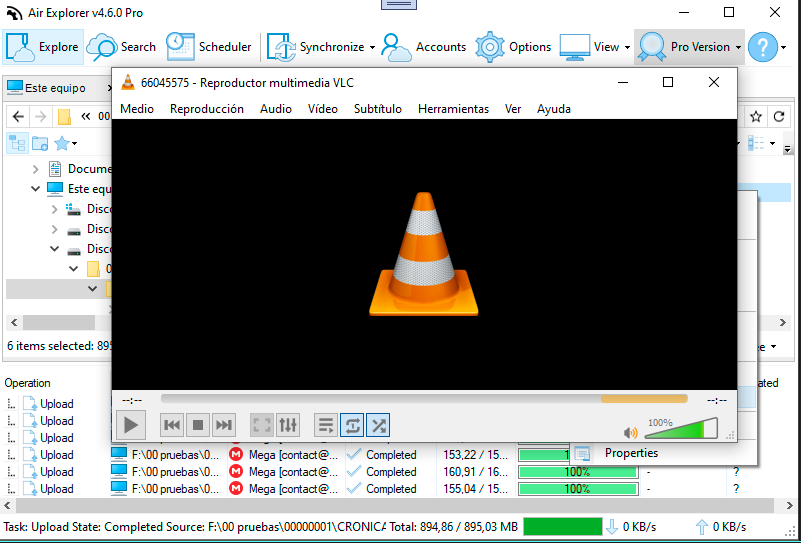
Task: Click the download speed arrow icon
Action: coord(611,527)
